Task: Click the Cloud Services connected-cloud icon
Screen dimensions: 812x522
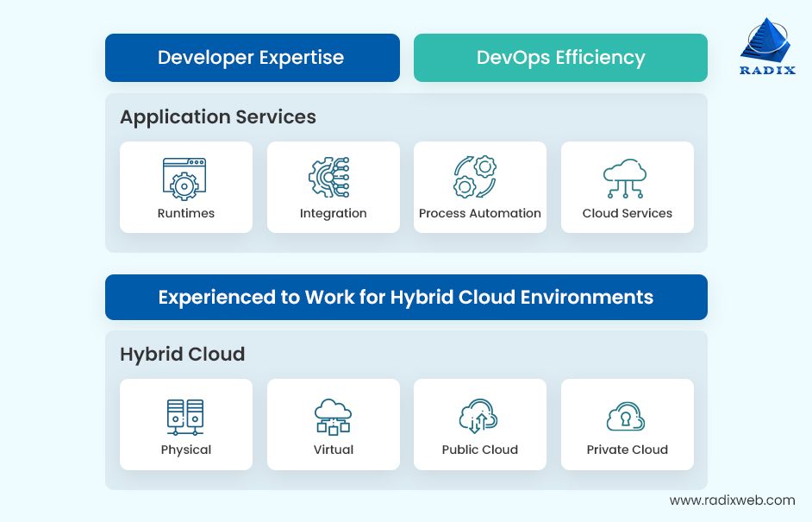Action: click(627, 176)
